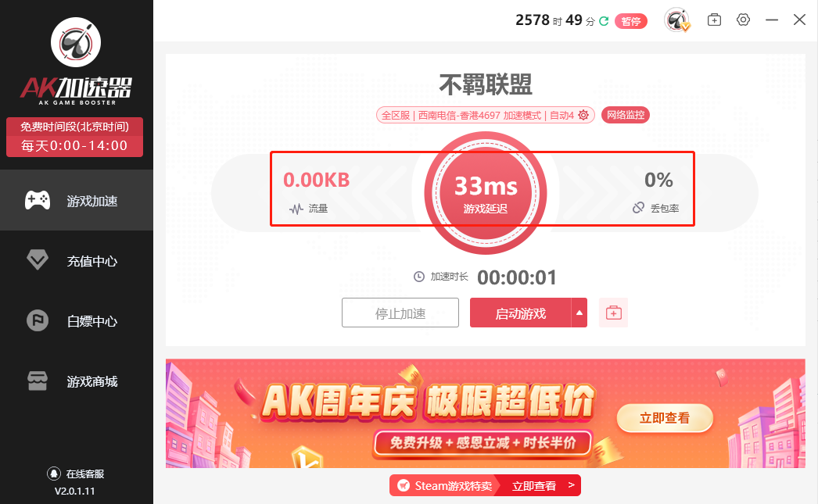Open 在线客服 online support icon

[54, 474]
